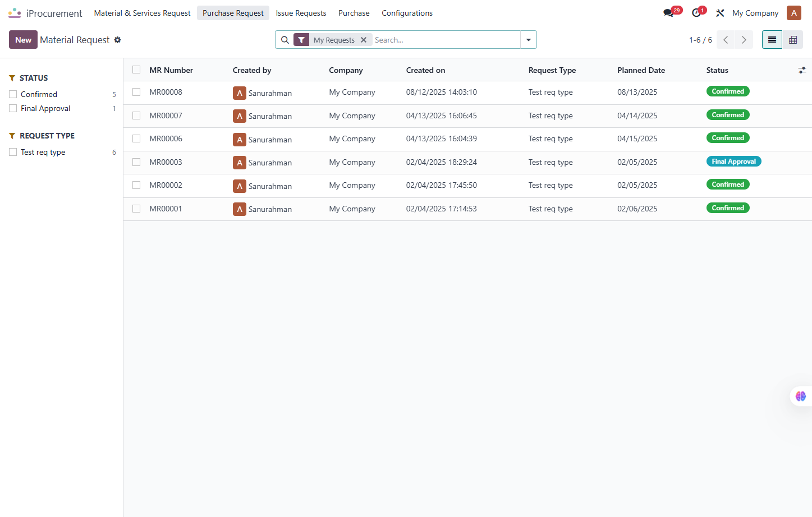Click the New button
Screen dimensions: 812x517
pyautogui.click(x=23, y=40)
